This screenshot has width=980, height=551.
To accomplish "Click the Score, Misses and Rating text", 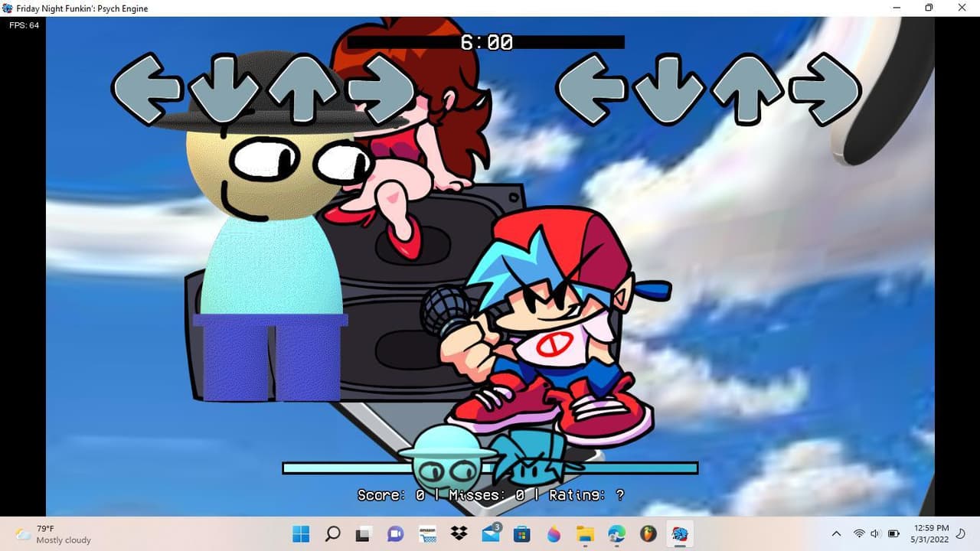I will (x=491, y=495).
